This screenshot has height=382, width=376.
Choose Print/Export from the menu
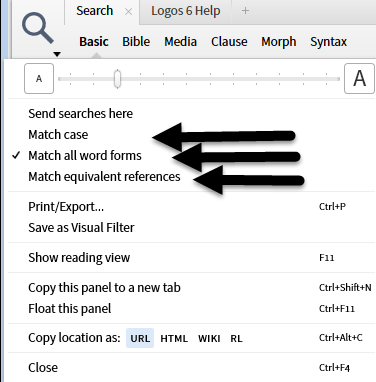coord(66,207)
